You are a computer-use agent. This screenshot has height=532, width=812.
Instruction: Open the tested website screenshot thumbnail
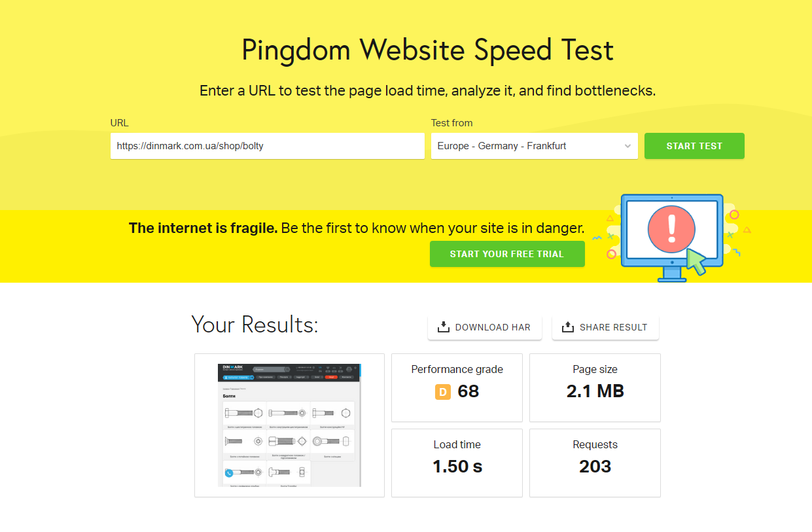tap(289, 425)
